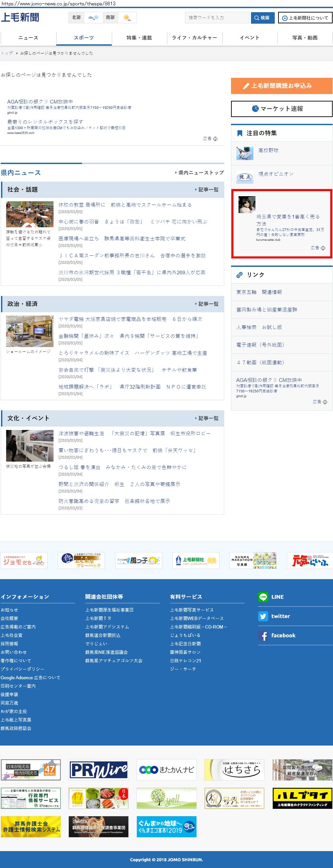The image size is (333, 868).
Task: Expand 政治・経済 記事一覧 arrow link
Action: click(207, 304)
